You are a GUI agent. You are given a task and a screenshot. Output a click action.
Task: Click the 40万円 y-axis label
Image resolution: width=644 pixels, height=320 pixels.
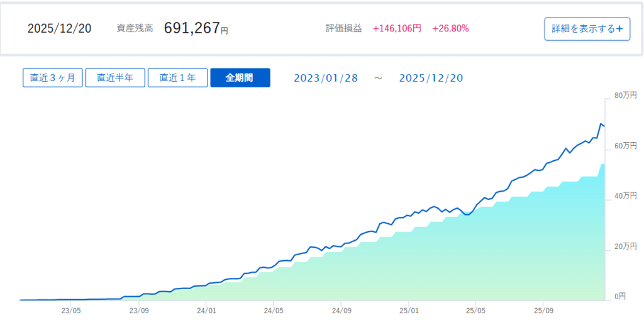pyautogui.click(x=625, y=196)
